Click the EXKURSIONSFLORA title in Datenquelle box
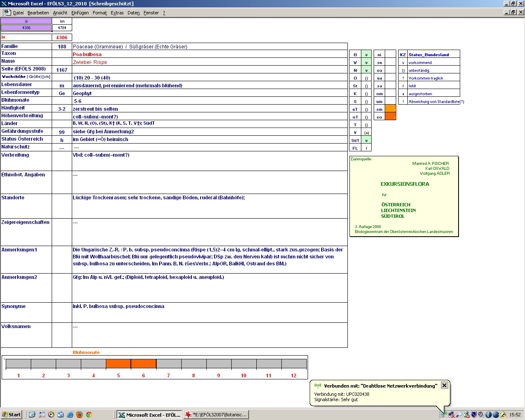Viewport: 525px width, 420px height. (x=405, y=184)
